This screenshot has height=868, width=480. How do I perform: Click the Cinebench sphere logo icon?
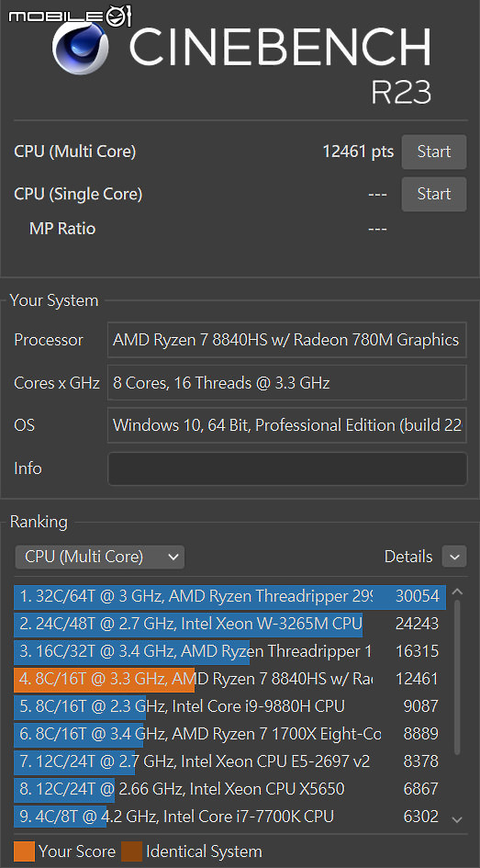click(80, 47)
